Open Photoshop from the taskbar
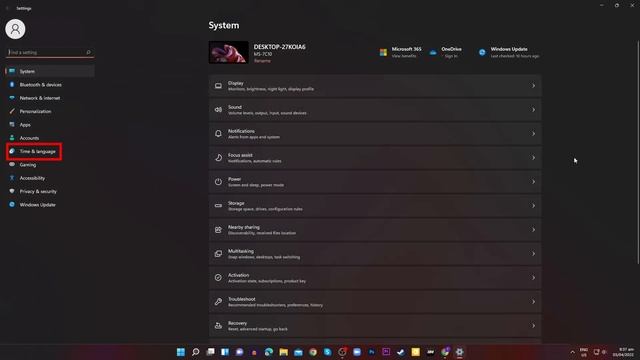Screen dimensions: 640x360 tap(371, 352)
